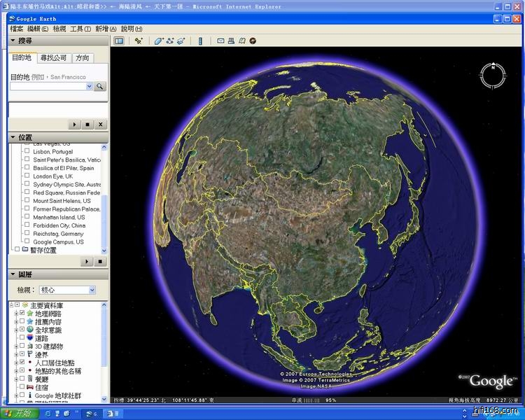Viewport: 525px width, 420px height.
Task: Click the add image overlay icon
Action: (x=181, y=41)
